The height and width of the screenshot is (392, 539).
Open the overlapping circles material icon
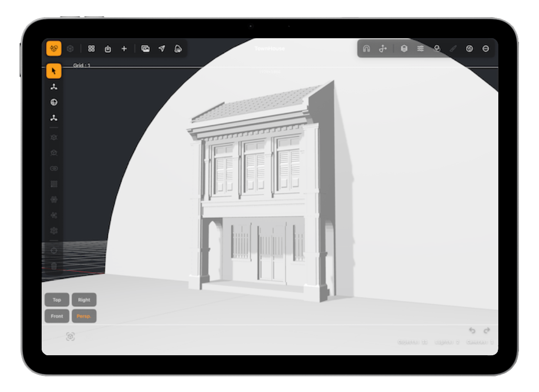pyautogui.click(x=437, y=49)
